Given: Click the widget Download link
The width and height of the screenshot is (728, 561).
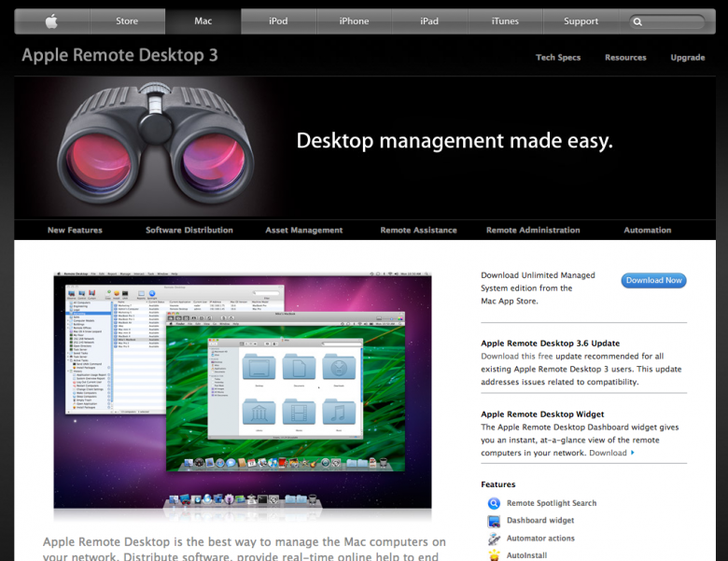Looking at the screenshot, I should coord(608,453).
